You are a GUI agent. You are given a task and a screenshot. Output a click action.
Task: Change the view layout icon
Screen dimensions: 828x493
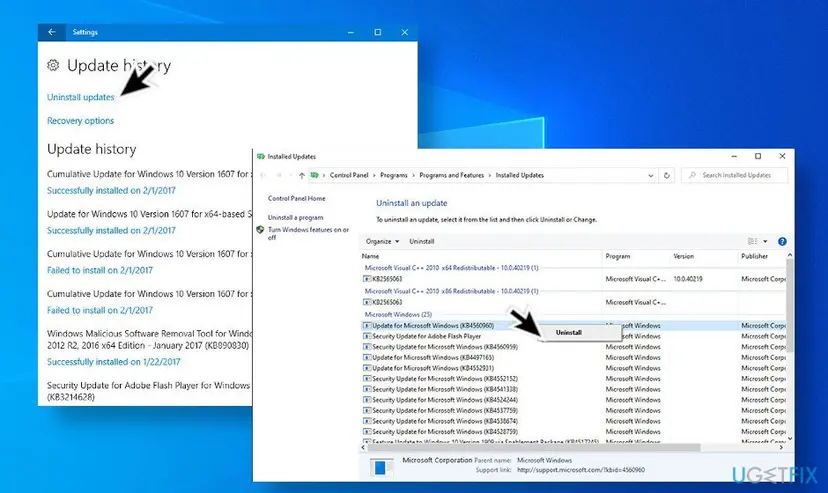(752, 241)
